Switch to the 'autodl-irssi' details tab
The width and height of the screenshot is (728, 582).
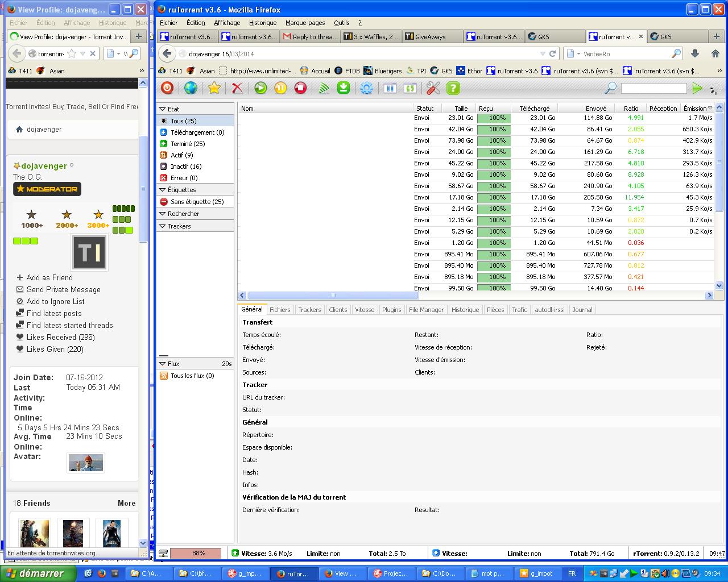click(549, 310)
